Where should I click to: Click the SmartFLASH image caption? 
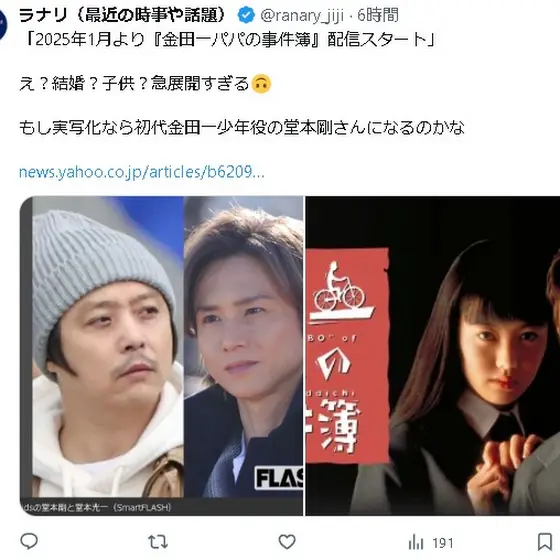coord(97,507)
